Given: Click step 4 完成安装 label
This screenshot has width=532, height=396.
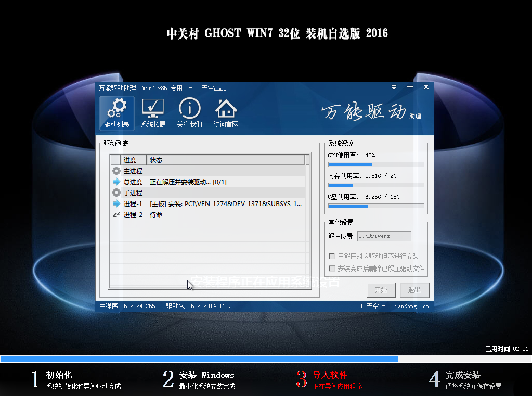Looking at the screenshot, I should tap(463, 375).
